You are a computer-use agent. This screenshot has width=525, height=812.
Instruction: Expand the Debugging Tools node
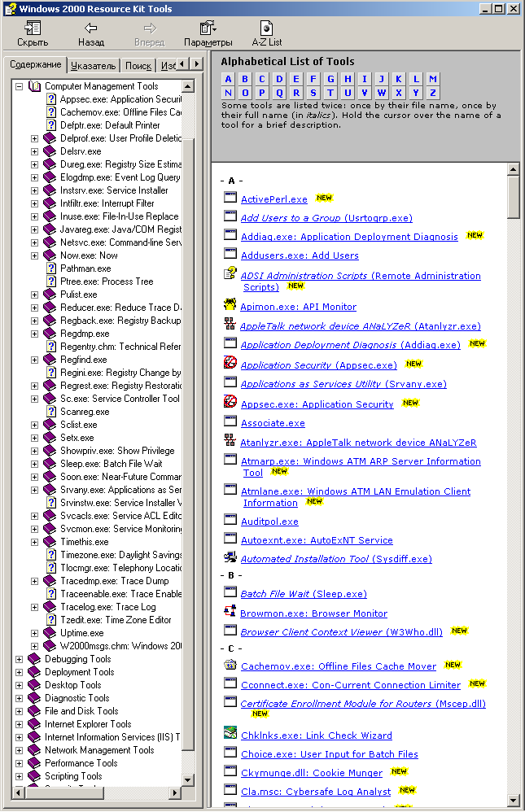click(x=20, y=659)
